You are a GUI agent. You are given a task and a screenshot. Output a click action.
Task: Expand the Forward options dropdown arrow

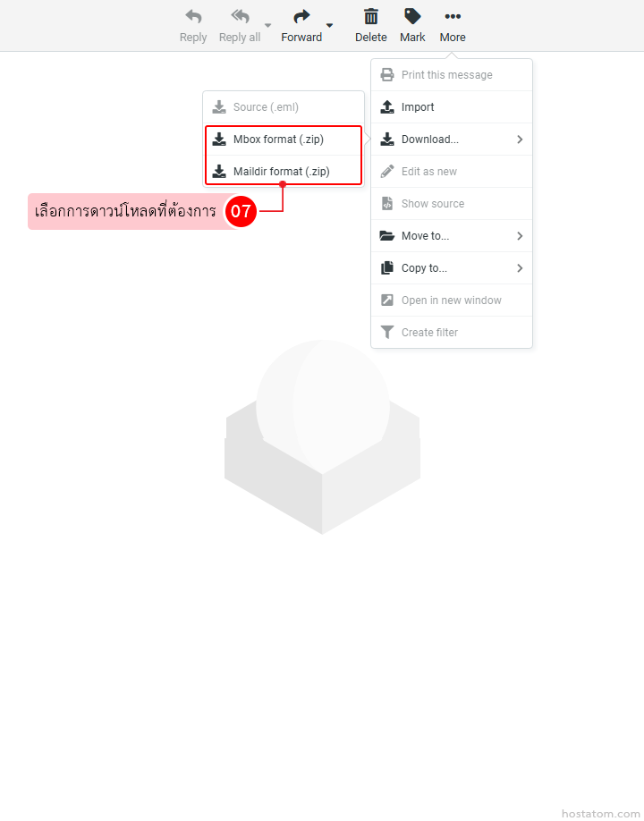coord(329,25)
